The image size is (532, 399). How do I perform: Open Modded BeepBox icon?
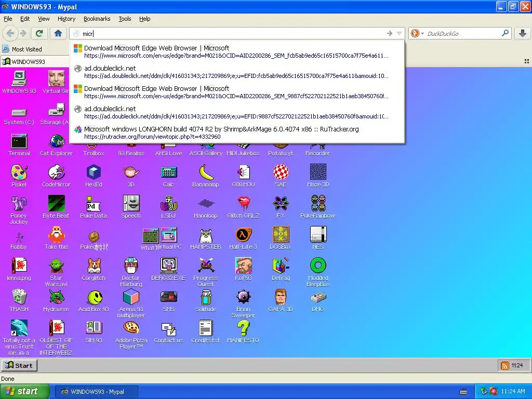click(x=318, y=272)
